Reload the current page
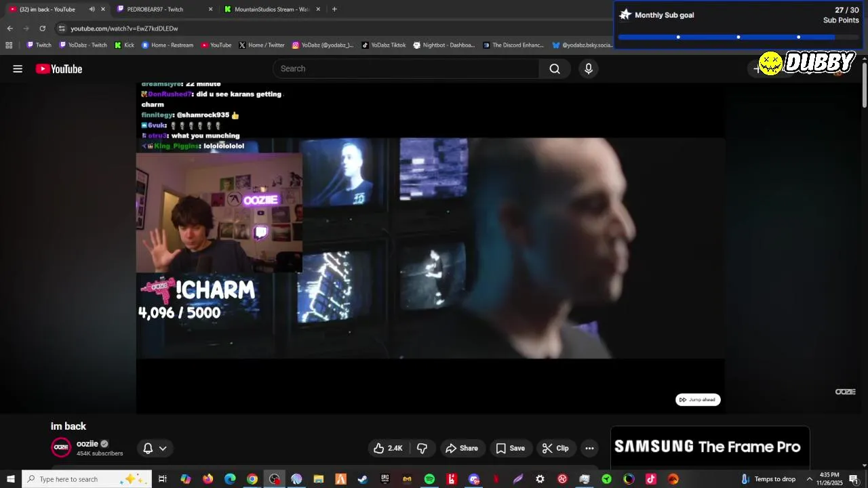868x488 pixels. point(42,28)
